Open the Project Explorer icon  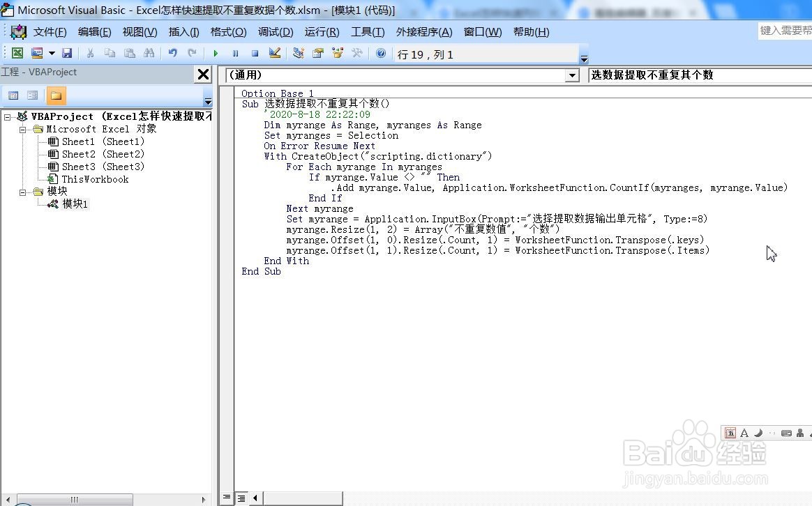(299, 53)
